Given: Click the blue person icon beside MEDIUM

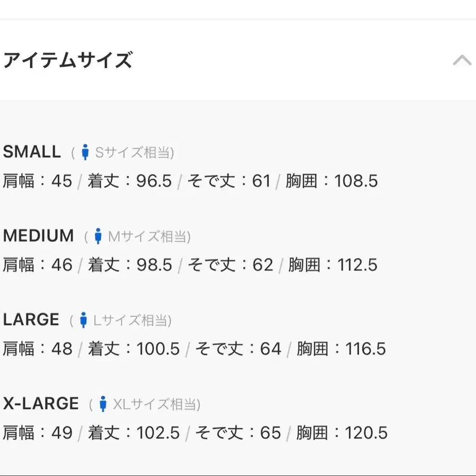Looking at the screenshot, I should point(98,236).
